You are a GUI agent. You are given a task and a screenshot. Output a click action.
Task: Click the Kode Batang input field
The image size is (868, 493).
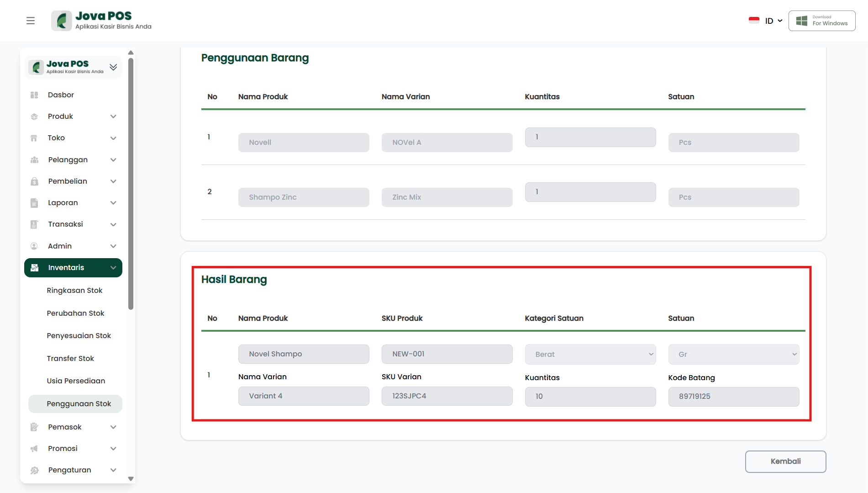pyautogui.click(x=733, y=397)
